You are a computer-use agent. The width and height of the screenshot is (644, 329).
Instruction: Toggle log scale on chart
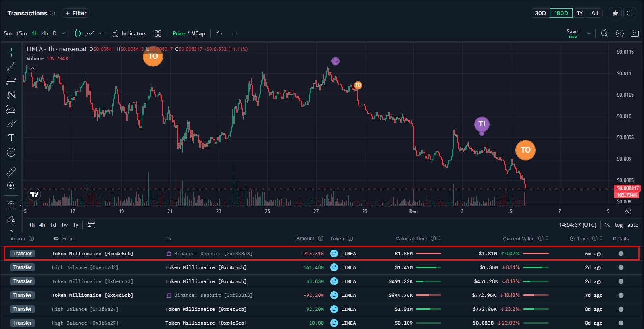pyautogui.click(x=619, y=225)
